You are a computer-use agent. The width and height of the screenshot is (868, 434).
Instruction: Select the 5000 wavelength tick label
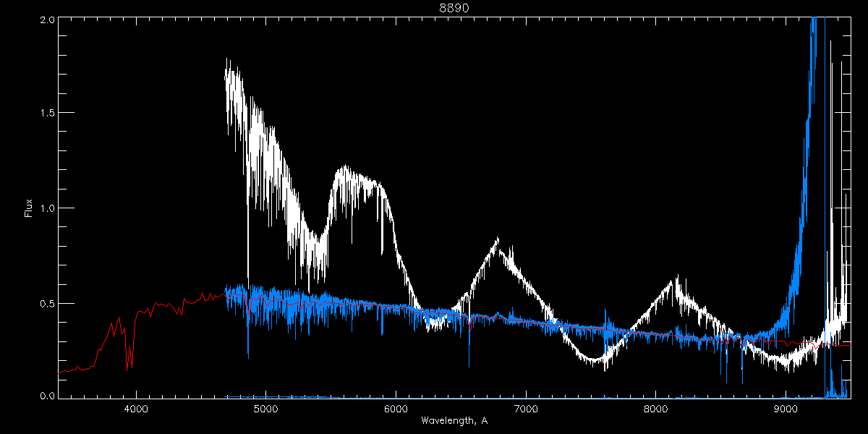point(266,409)
